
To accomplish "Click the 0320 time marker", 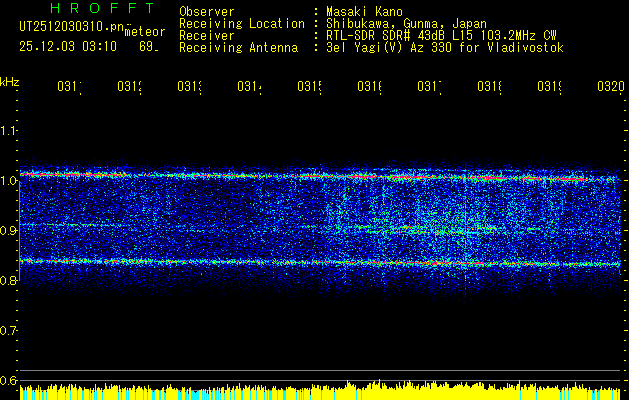I will [611, 87].
